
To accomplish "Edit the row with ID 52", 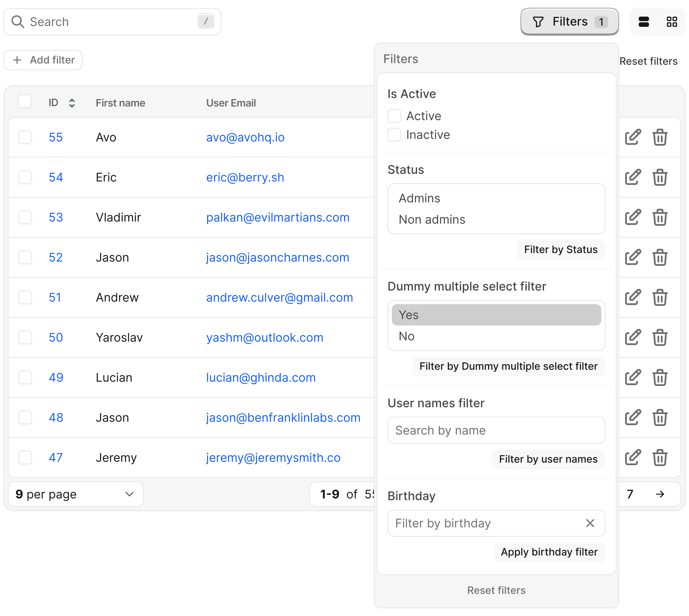I will tap(633, 257).
